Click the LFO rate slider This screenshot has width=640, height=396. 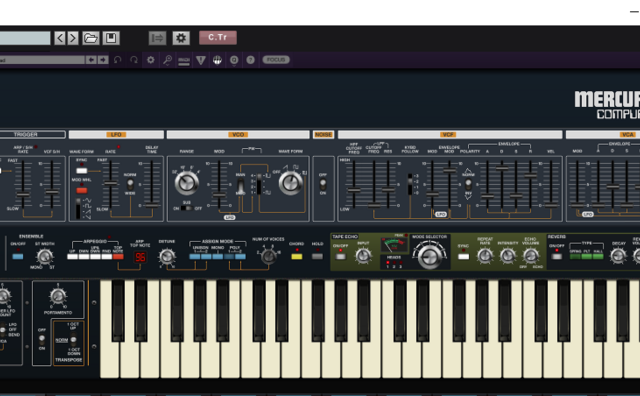[110, 185]
